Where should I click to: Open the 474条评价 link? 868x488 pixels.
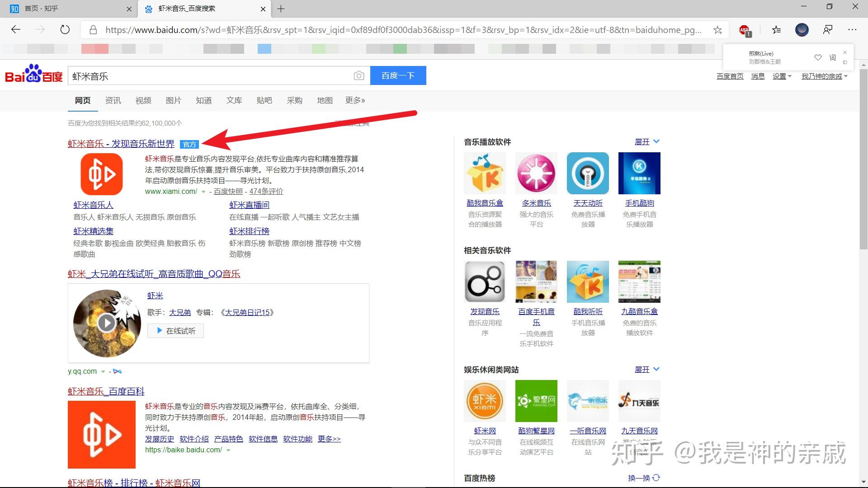click(x=266, y=192)
